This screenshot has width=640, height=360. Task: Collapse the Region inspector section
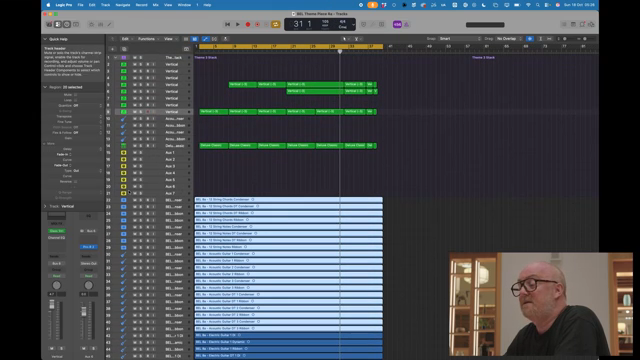click(x=45, y=87)
